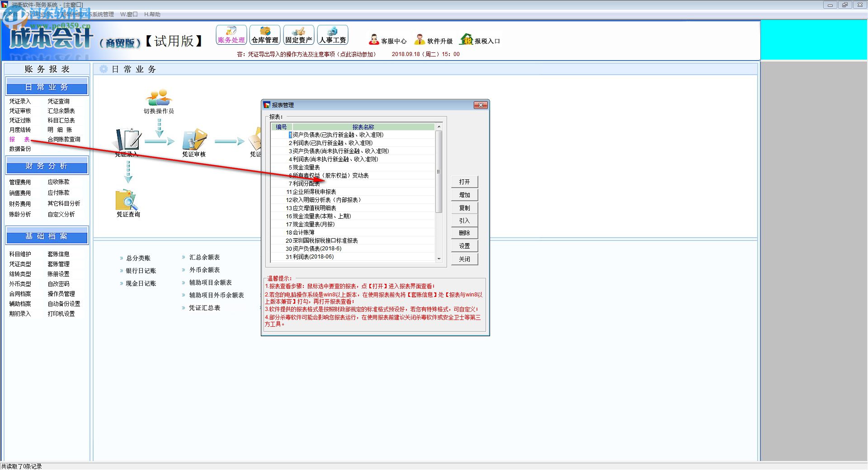Open 明细账 in the sidebar
868x470 pixels.
(x=60, y=130)
